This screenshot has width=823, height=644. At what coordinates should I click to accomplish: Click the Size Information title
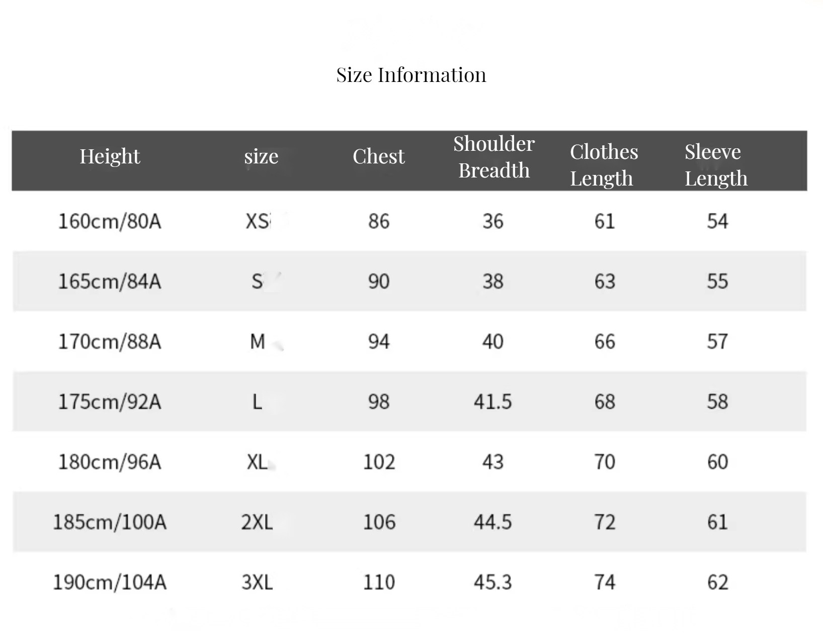[x=411, y=75]
